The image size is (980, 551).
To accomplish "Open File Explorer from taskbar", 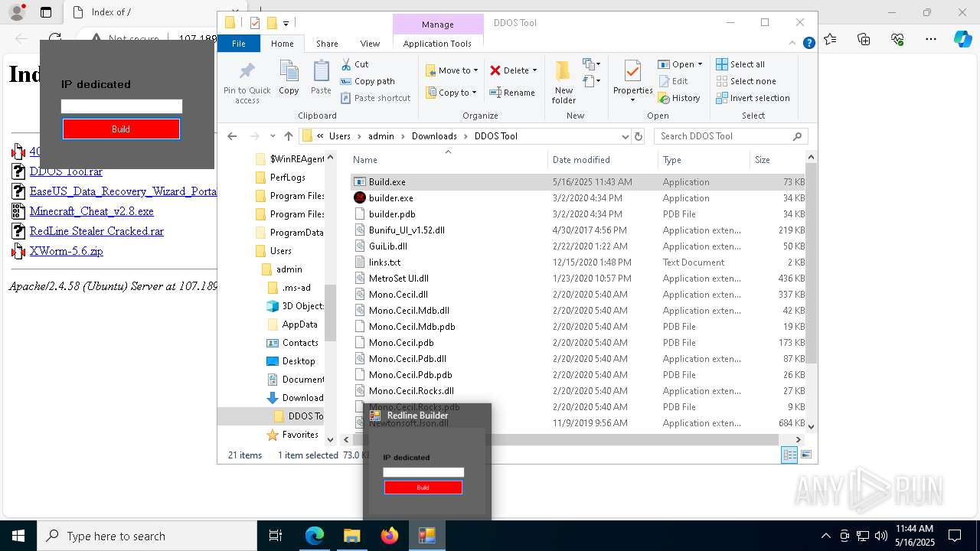I will (x=352, y=536).
